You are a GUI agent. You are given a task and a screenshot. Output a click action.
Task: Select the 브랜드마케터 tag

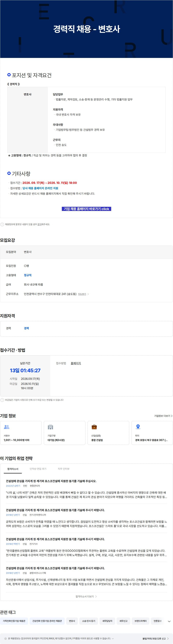[x=141, y=621]
